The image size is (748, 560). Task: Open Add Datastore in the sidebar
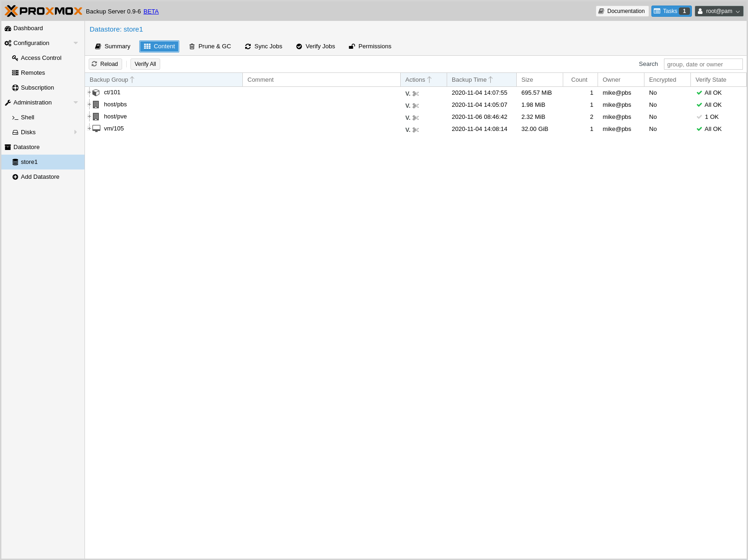click(x=40, y=177)
